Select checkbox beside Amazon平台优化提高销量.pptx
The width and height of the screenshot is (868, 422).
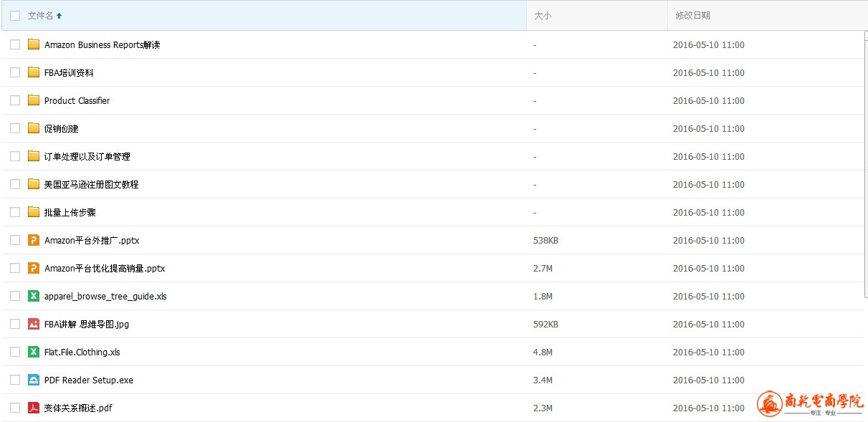[15, 268]
